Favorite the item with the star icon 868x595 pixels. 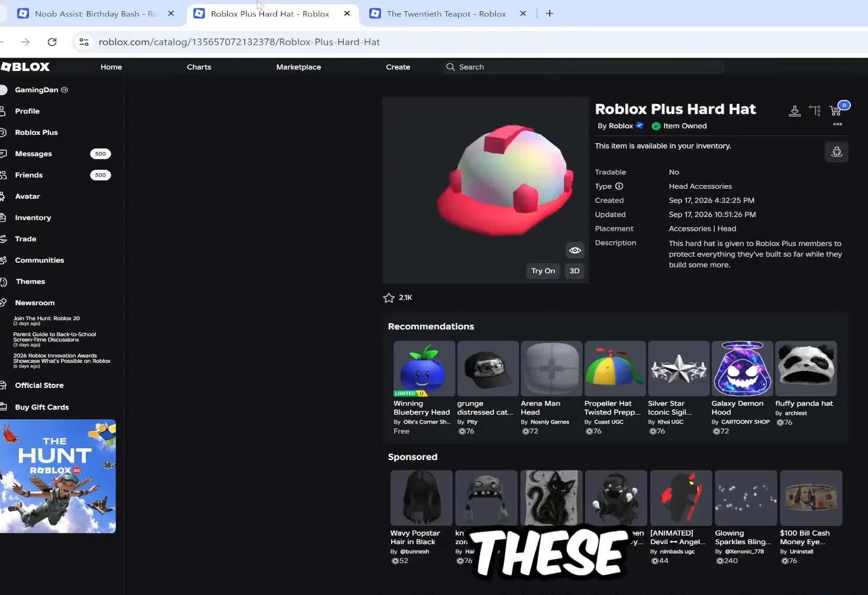pos(389,298)
